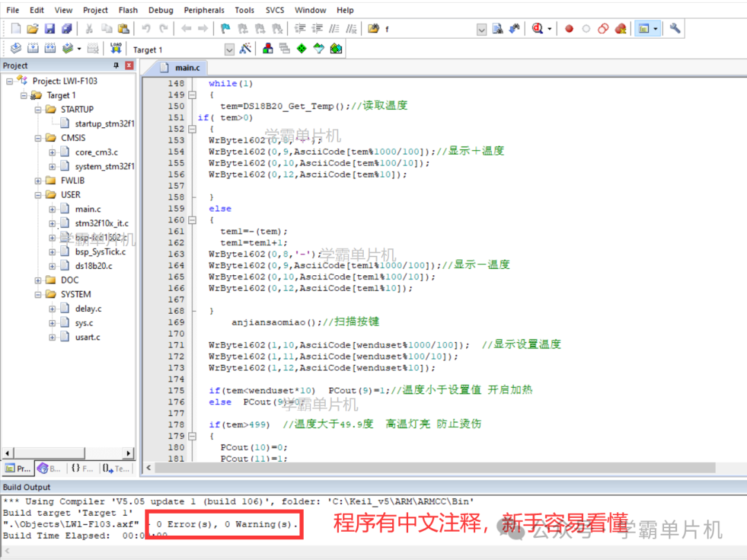Expand the FWLIB group in project tree
The width and height of the screenshot is (747, 560).
click(x=37, y=181)
